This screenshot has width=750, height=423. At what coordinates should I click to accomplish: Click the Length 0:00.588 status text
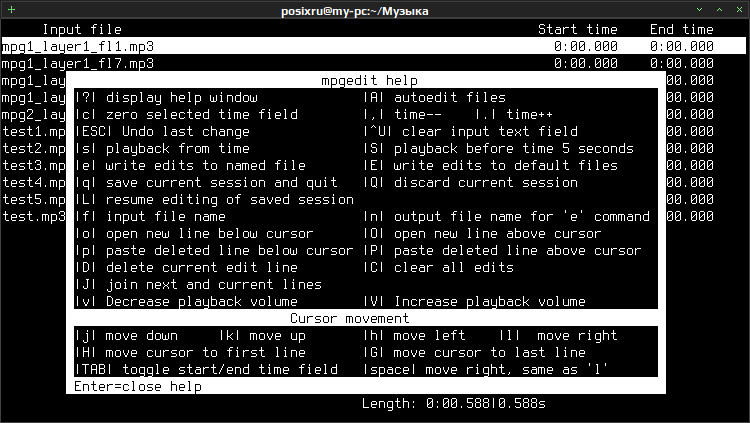coord(453,403)
